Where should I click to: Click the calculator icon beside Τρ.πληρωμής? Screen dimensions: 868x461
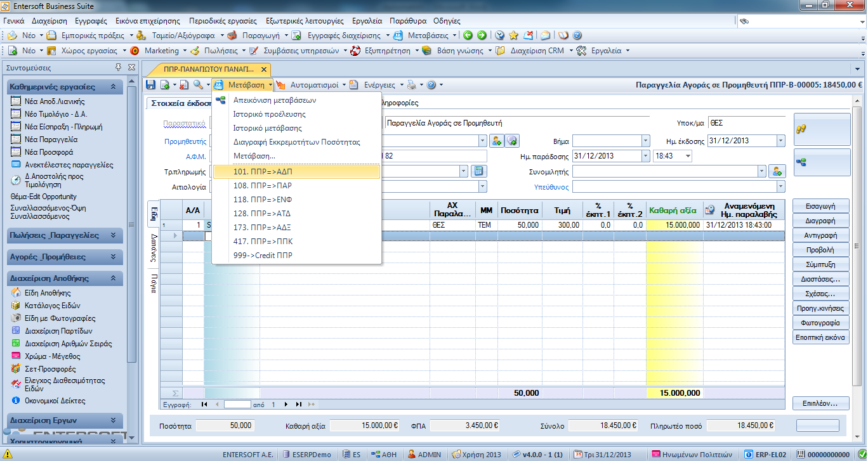tap(479, 171)
